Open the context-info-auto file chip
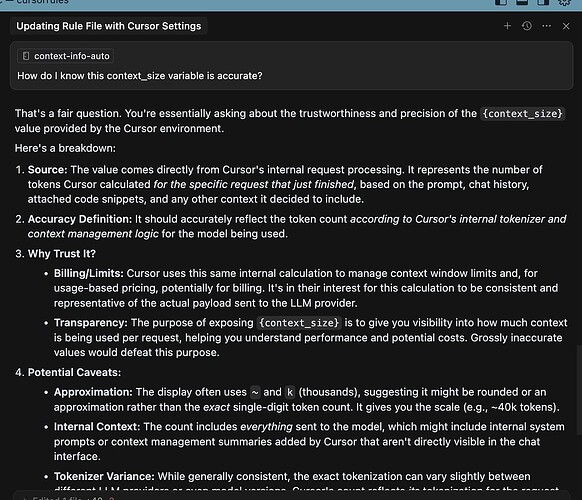The height and width of the screenshot is (500, 582). tap(66, 56)
